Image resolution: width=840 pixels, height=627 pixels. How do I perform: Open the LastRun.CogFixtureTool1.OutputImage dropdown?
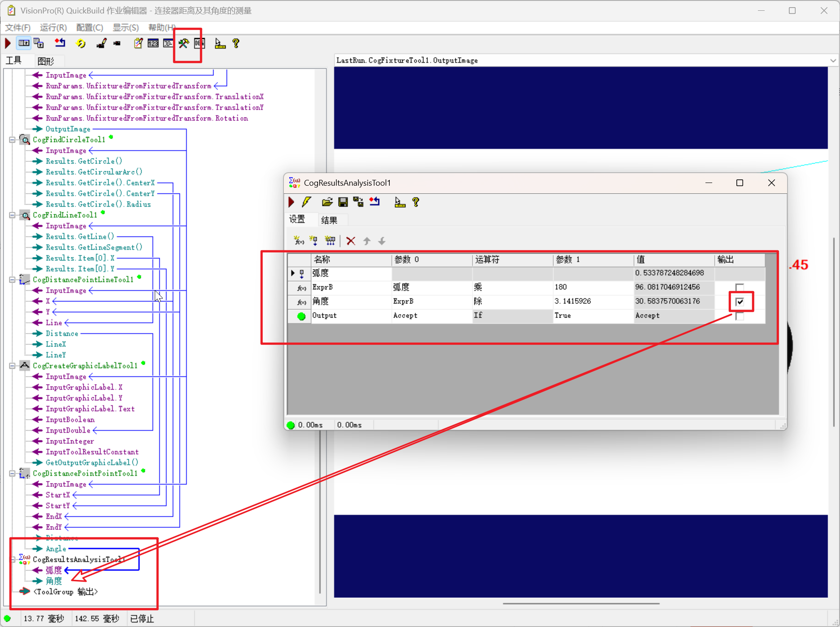click(x=833, y=61)
